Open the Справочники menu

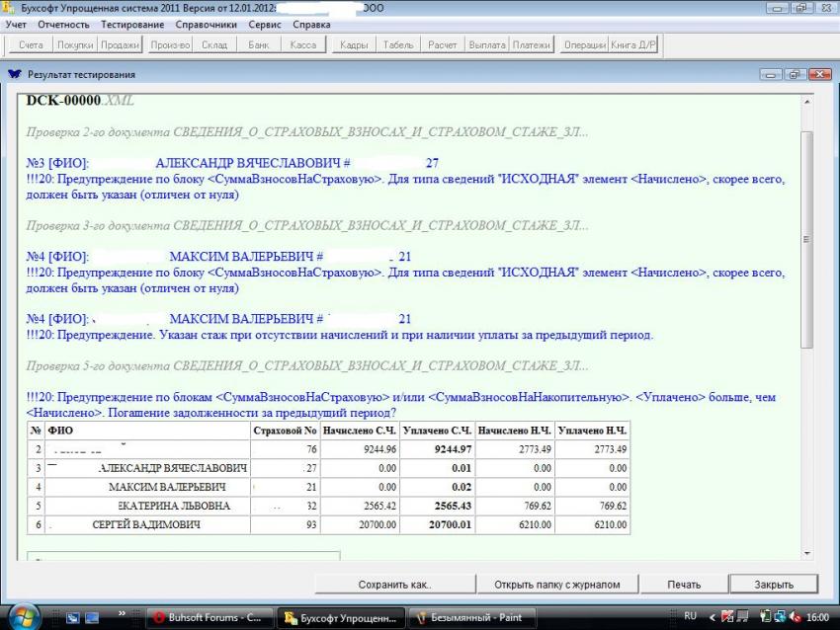206,23
